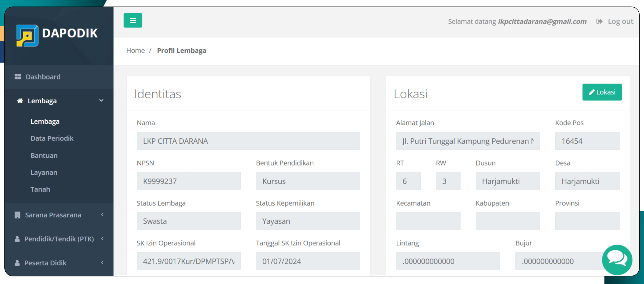Viewport: 644px width, 284px height.
Task: Expand the Peserta Didik submenu chevron
Action: (x=102, y=262)
